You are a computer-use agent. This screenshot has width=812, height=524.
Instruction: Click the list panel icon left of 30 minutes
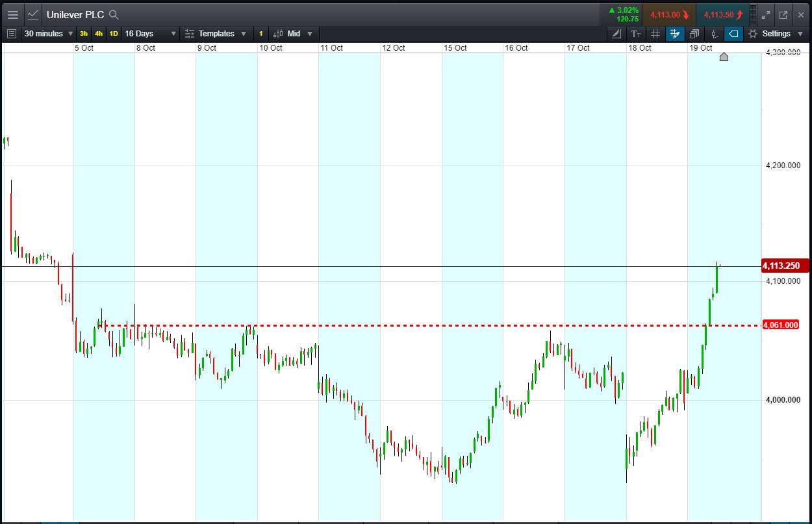[x=11, y=33]
